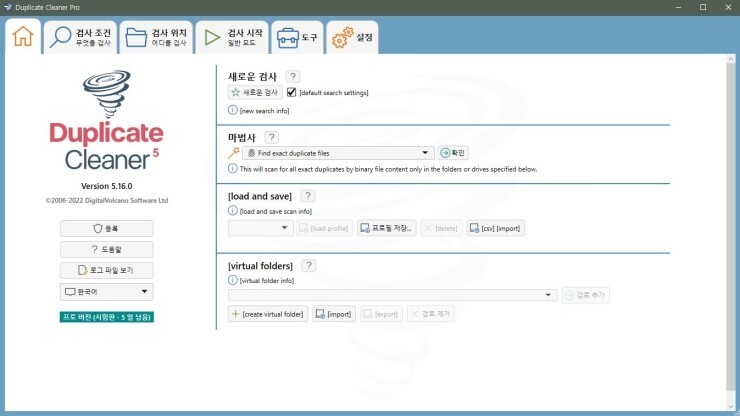The image size is (740, 416).
Task: Click the wizard wand icon
Action: click(234, 153)
